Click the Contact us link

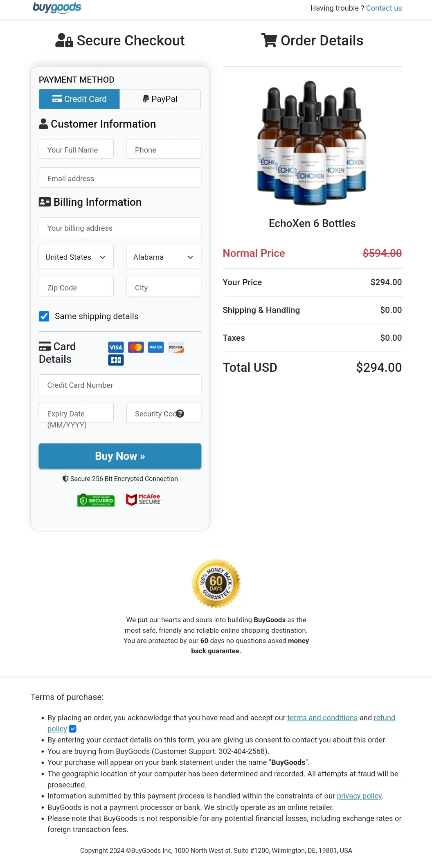click(x=383, y=8)
